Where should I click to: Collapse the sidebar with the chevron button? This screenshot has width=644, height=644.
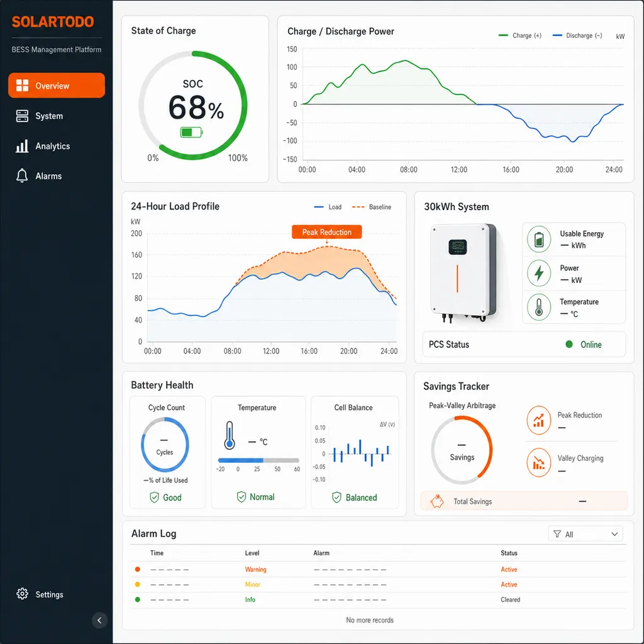(x=99, y=620)
